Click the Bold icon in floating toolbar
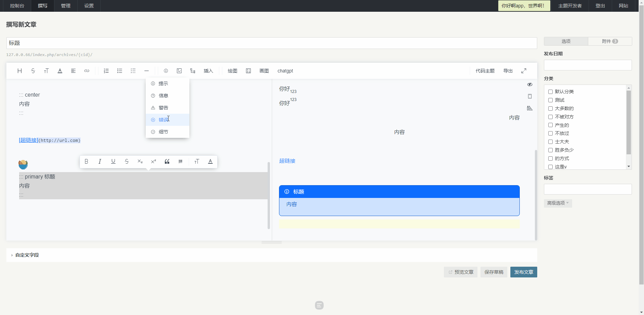644x315 pixels. coord(86,161)
